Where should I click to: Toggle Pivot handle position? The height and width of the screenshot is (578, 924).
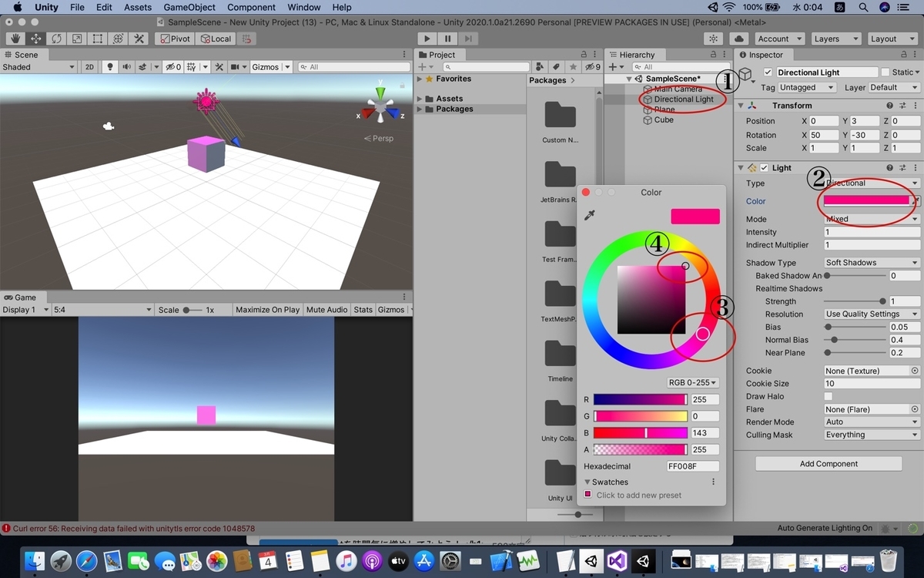[x=174, y=39]
